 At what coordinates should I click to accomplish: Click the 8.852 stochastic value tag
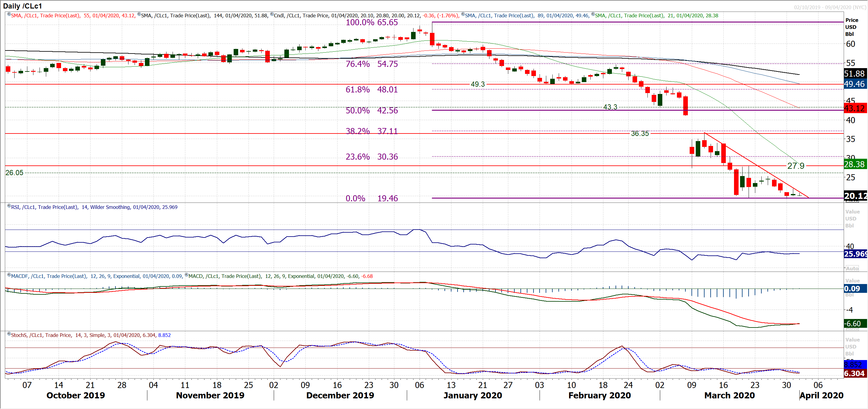[855, 365]
